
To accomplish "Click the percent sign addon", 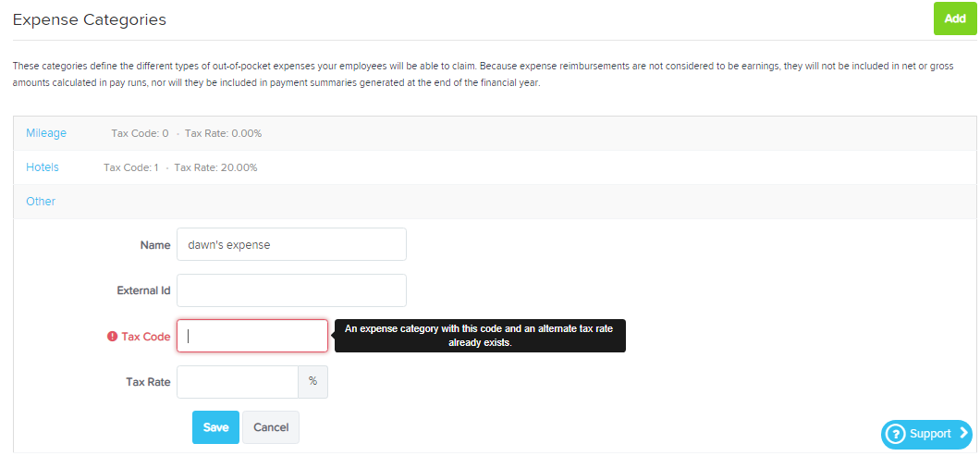I will [x=313, y=382].
